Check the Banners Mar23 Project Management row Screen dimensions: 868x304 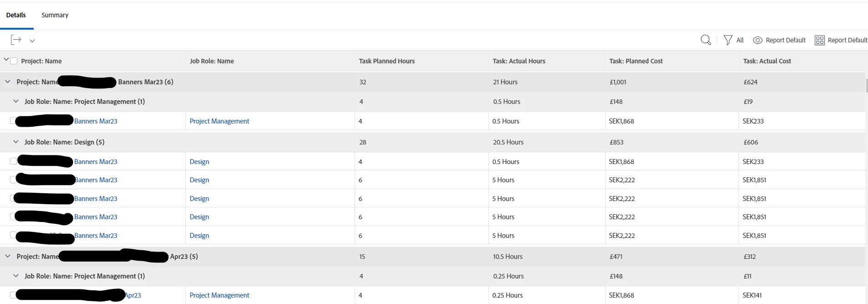click(13, 121)
